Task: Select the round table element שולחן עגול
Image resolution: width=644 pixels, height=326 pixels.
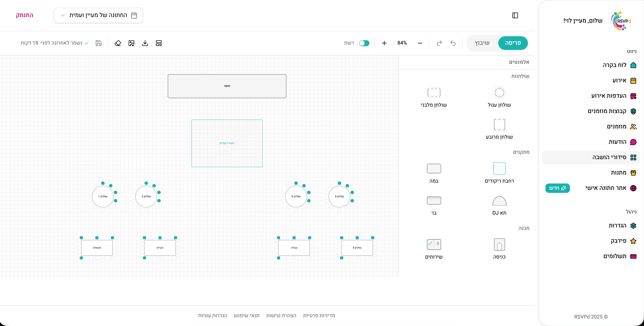Action: point(499,97)
